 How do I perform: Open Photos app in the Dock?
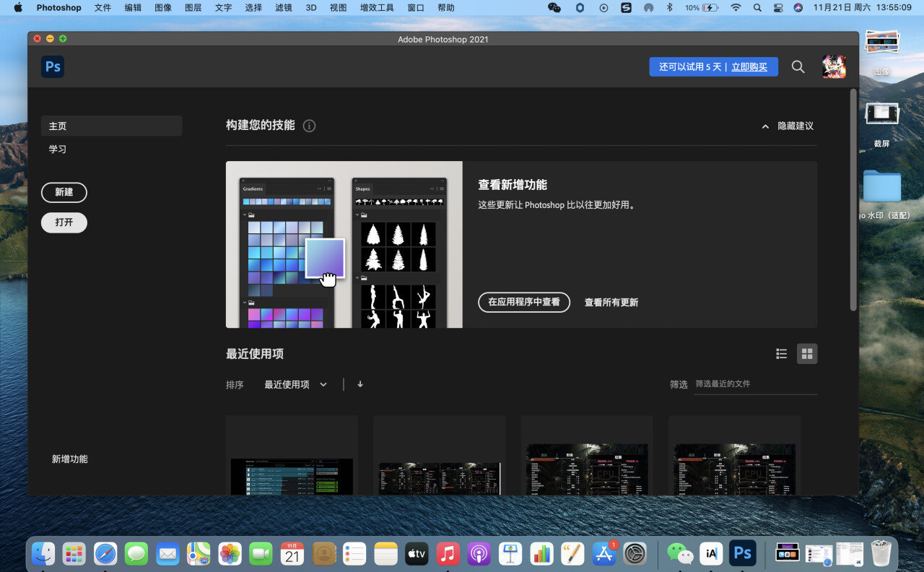point(230,554)
